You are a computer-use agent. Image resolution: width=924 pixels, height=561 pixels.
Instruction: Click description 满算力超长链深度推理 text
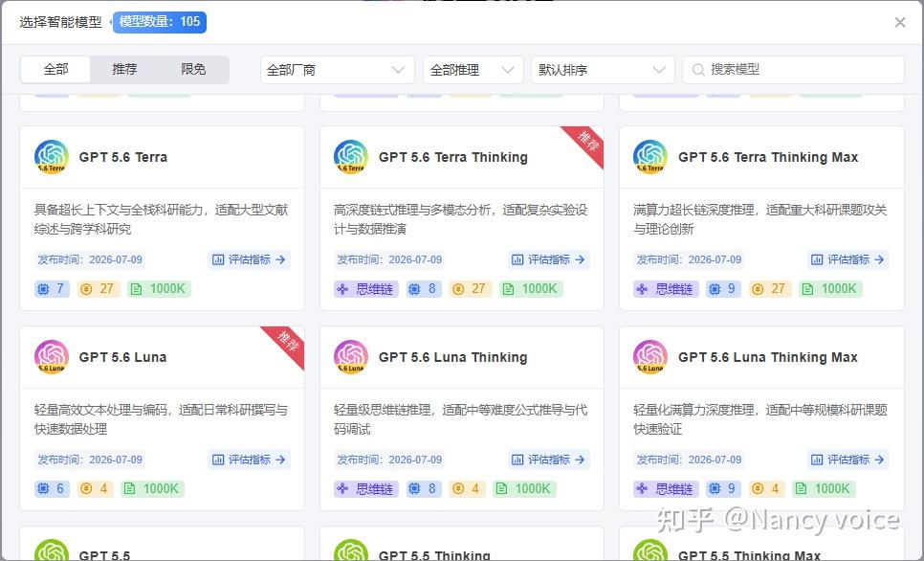(760, 219)
